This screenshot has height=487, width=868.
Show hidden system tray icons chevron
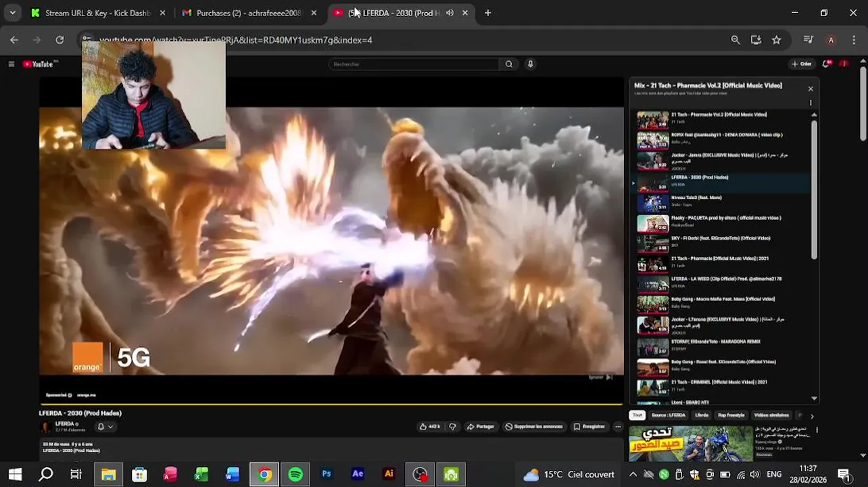pos(633,474)
